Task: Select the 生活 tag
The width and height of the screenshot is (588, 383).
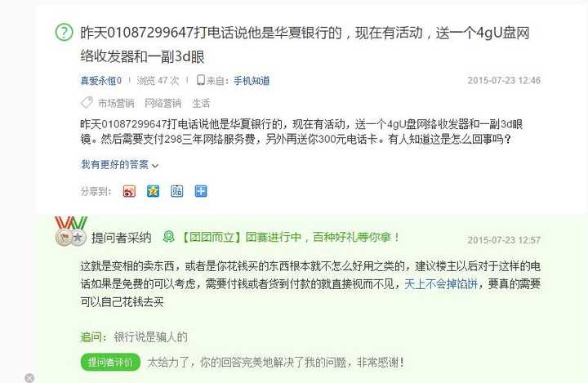Action: [201, 103]
